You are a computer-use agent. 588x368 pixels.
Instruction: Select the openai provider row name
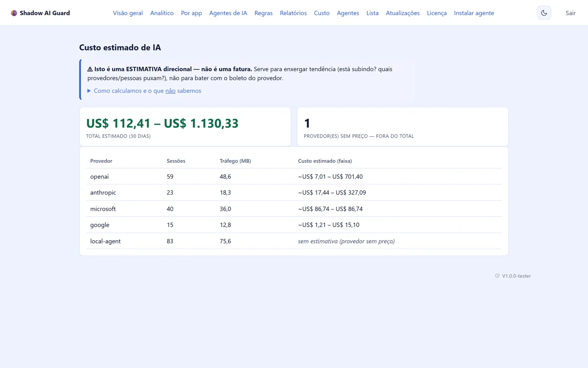tap(100, 177)
